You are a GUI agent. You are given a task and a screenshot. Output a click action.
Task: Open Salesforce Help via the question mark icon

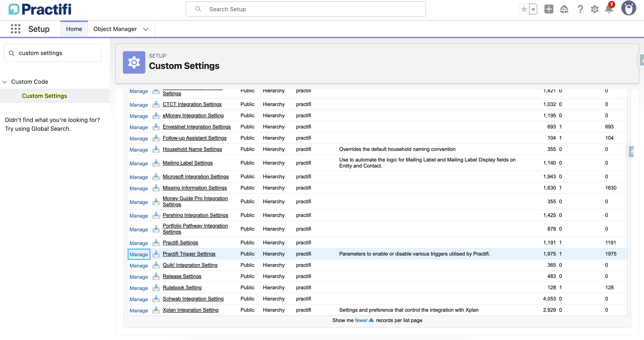580,9
